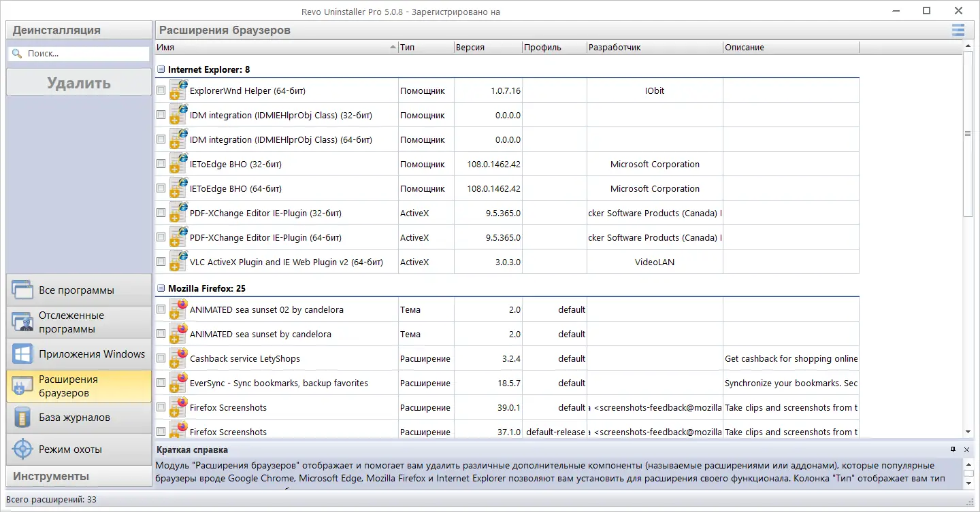Type in the Поиск search field
The width and height of the screenshot is (980, 512).
coord(78,53)
